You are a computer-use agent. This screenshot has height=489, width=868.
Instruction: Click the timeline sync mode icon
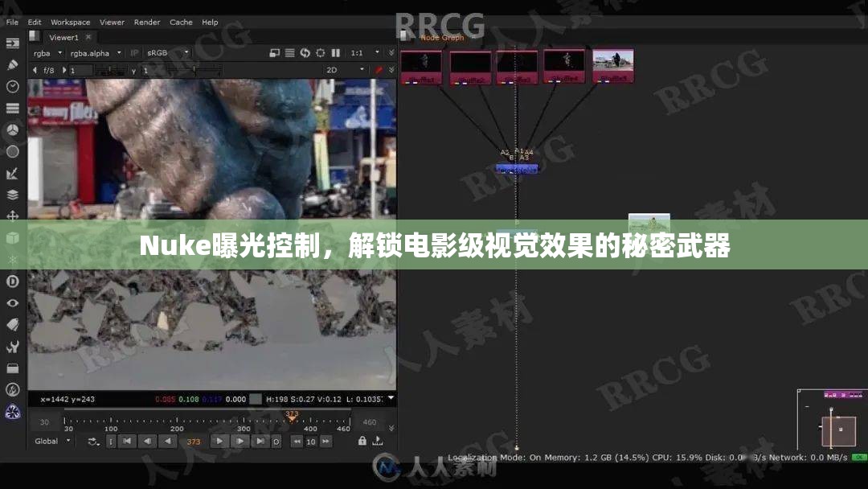(93, 442)
